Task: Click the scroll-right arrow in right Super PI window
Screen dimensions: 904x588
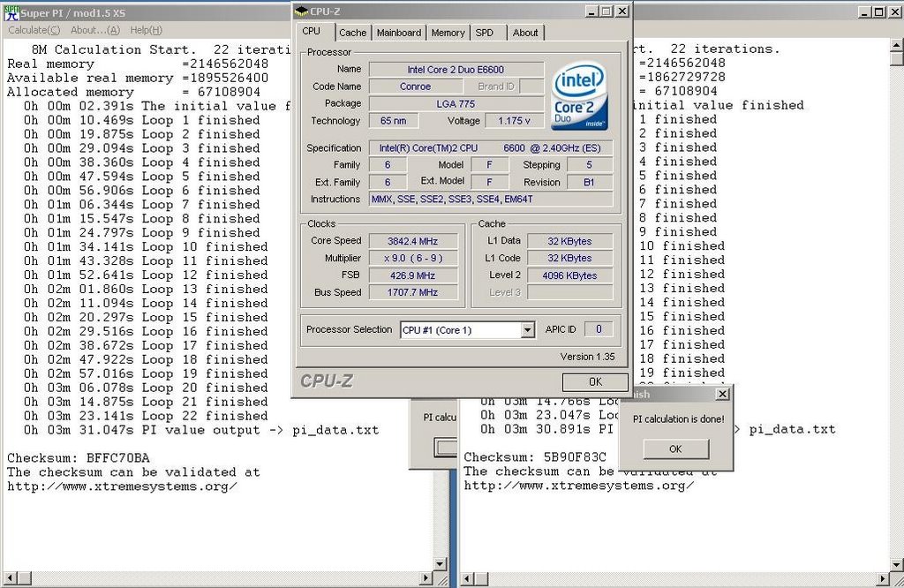Action: [x=883, y=577]
